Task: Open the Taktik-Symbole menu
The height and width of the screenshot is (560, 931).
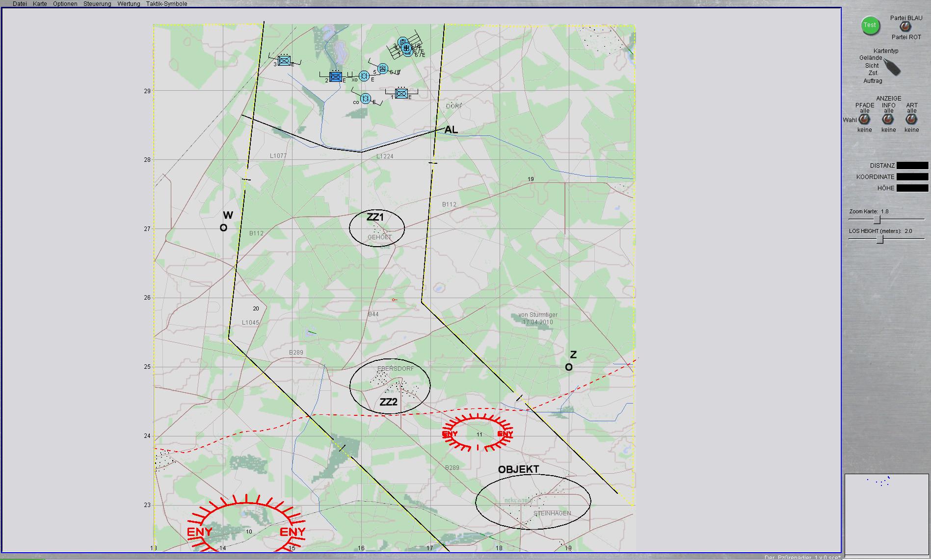Action: tap(166, 4)
